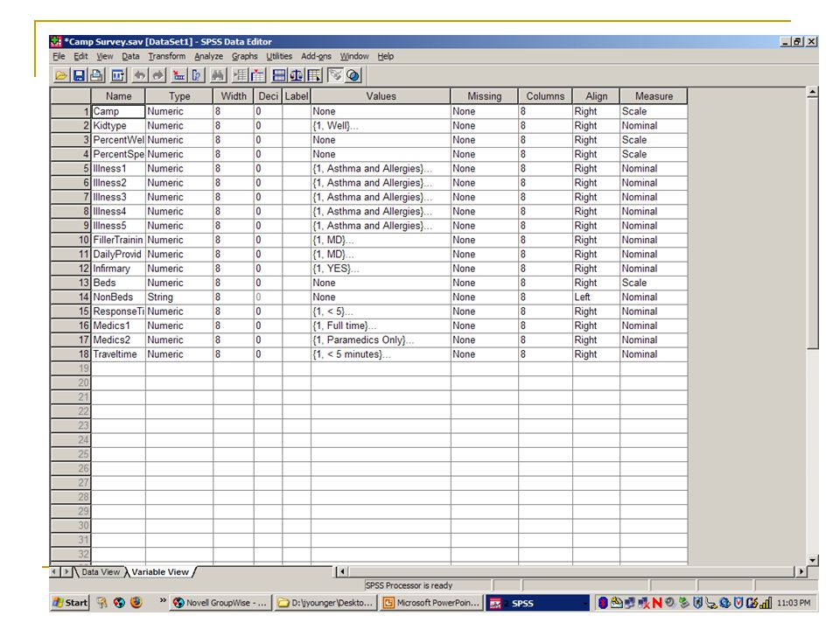Open the Dialog Recall toolbar button
The image size is (840, 630).
(118, 75)
